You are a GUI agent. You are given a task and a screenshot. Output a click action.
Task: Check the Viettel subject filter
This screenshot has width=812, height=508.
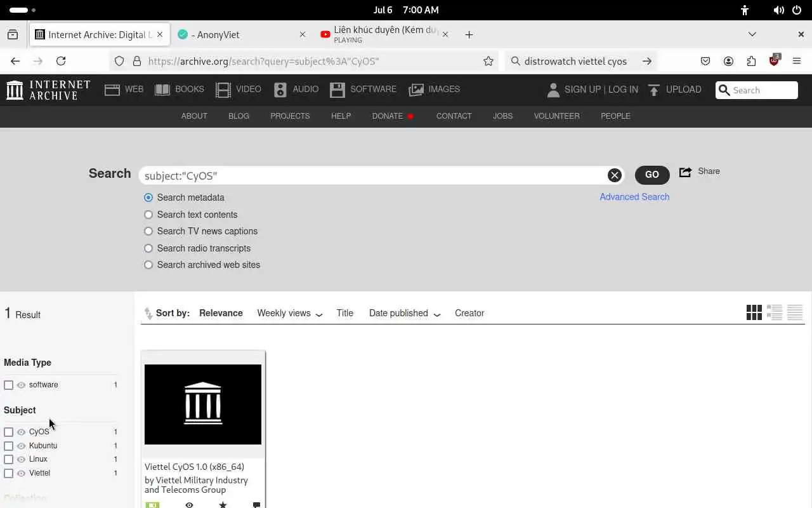8,473
